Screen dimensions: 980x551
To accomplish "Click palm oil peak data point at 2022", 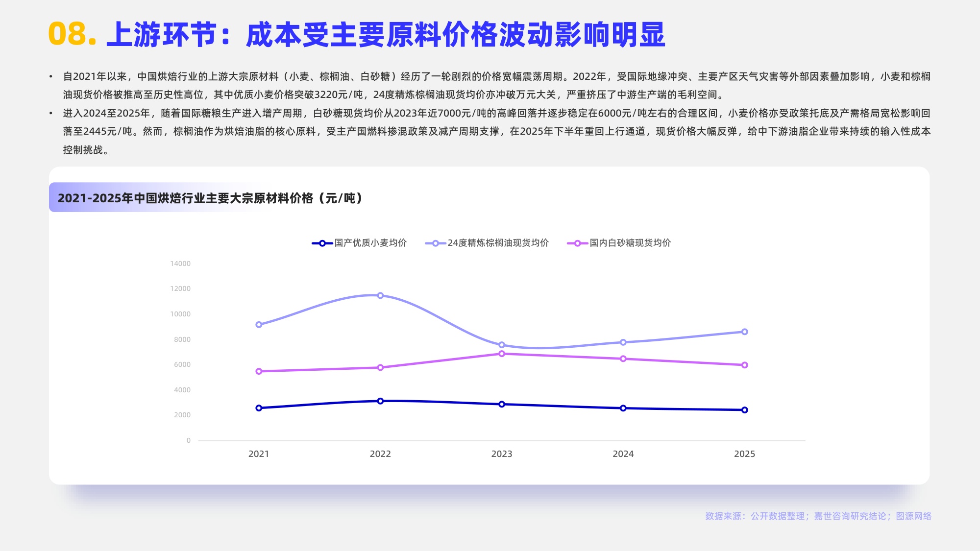I will click(x=380, y=295).
